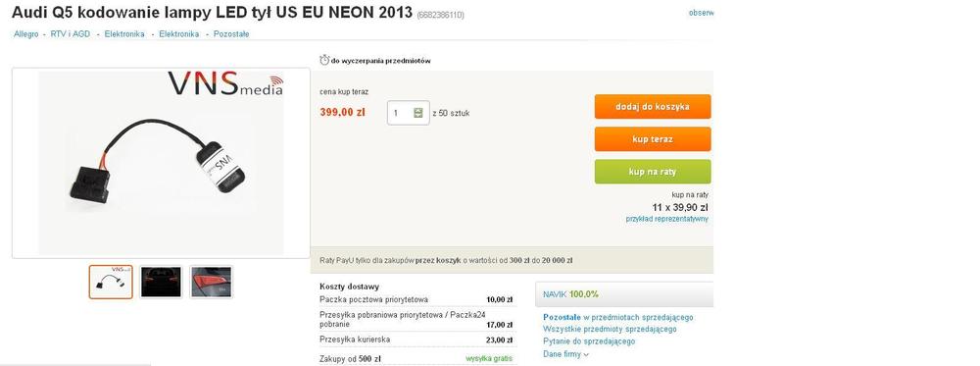Open 'Wszystkie przedmioty sprzedającego' link
980x366 pixels.
[610, 329]
